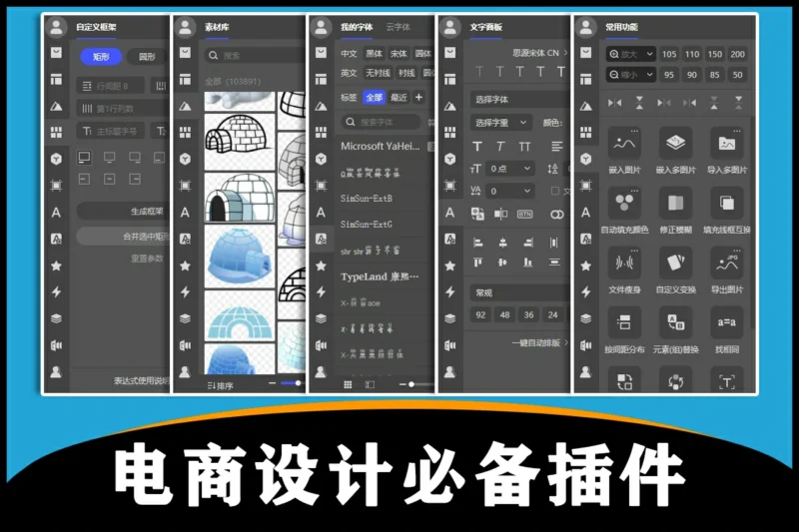Open the VA tracking 0 dropdown
Screen dimensions: 799x532
(510, 191)
